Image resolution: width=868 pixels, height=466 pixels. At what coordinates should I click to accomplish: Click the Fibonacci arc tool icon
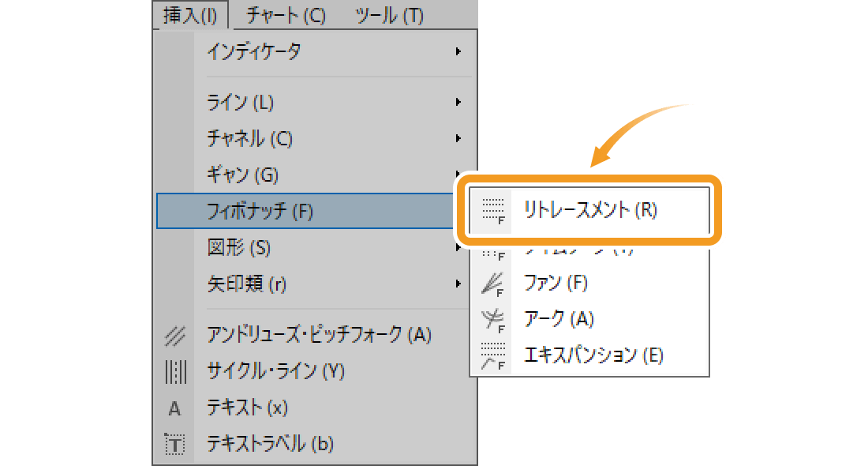pos(493,318)
